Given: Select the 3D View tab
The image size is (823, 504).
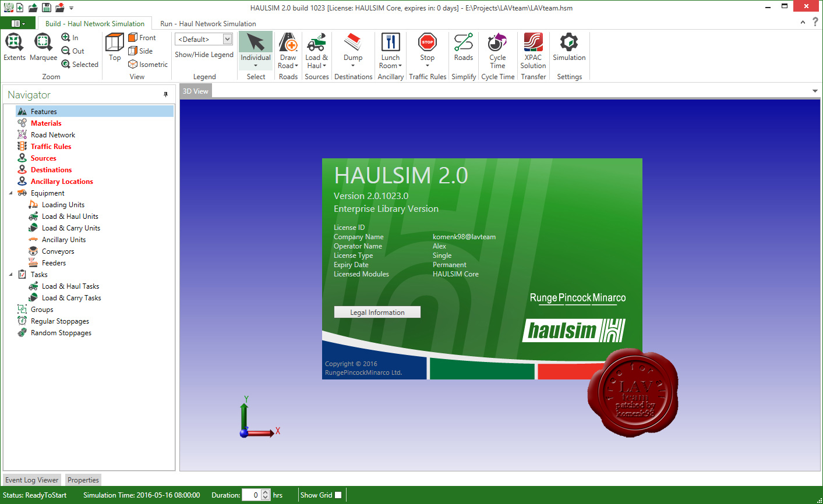Looking at the screenshot, I should point(195,91).
